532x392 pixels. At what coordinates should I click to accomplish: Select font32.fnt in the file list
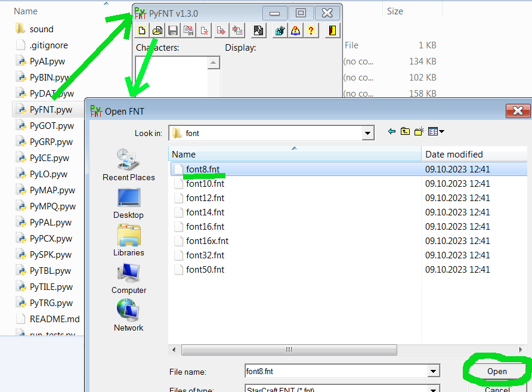click(205, 255)
